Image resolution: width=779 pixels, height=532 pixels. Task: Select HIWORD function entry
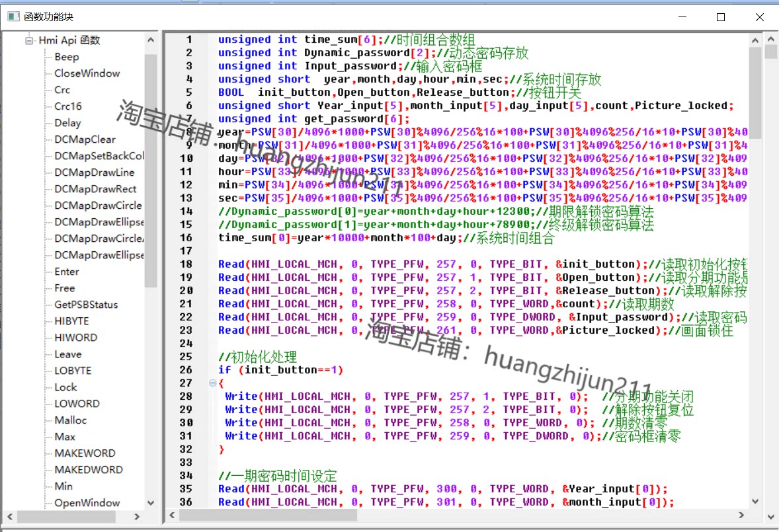click(x=75, y=338)
